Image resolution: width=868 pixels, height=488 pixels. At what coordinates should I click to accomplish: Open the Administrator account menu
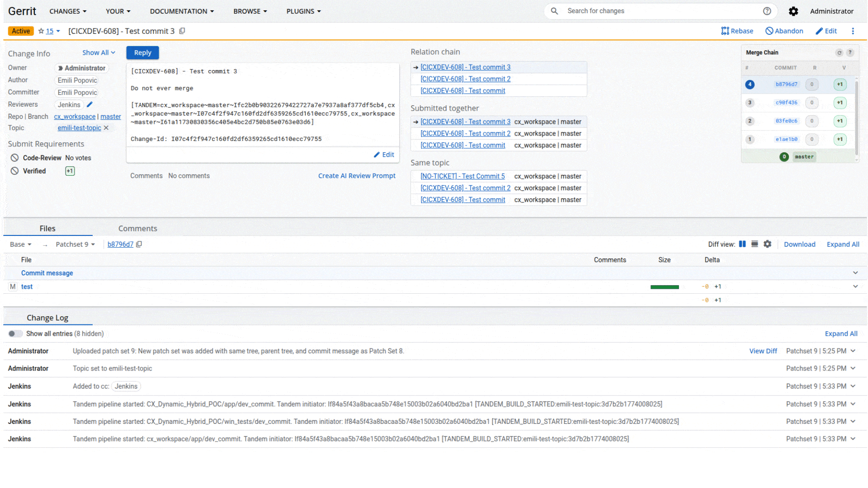[832, 11]
